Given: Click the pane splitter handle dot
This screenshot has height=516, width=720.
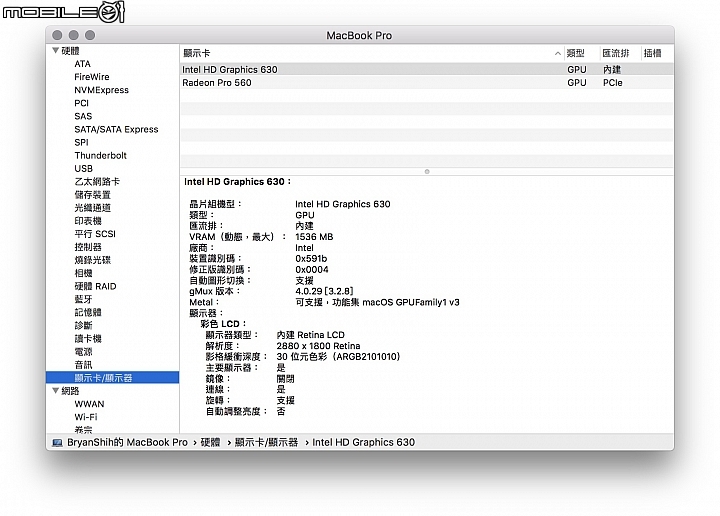Looking at the screenshot, I should 427,172.
